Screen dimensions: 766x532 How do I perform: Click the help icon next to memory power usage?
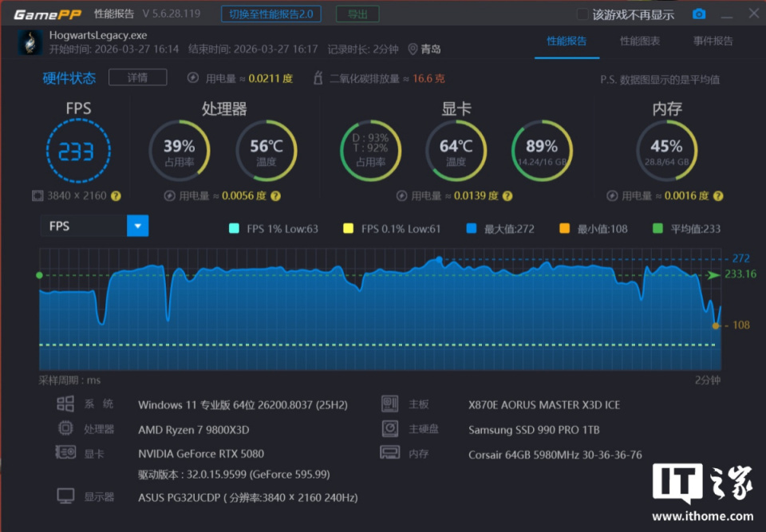pyautogui.click(x=717, y=196)
